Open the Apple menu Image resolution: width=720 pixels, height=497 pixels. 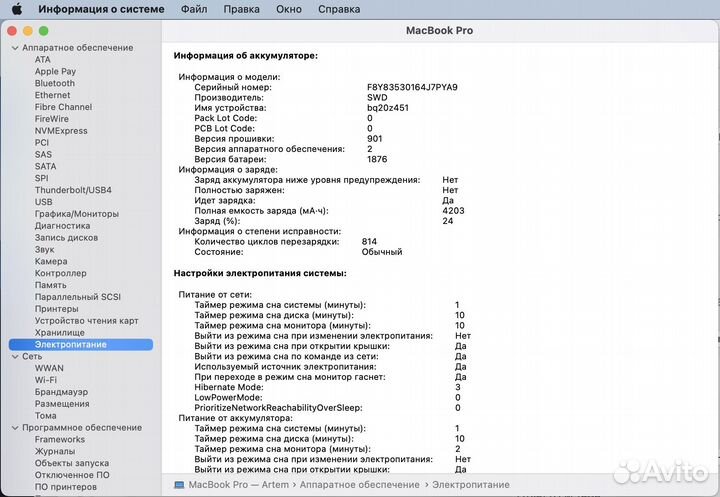point(17,9)
